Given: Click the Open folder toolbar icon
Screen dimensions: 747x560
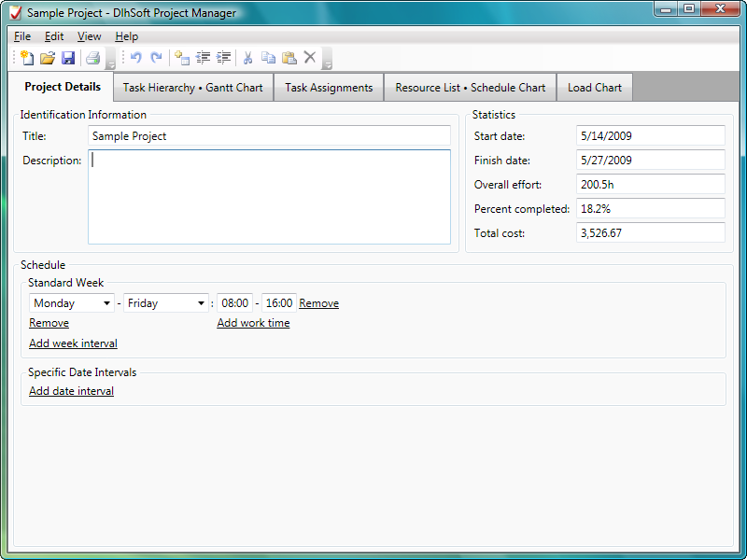Looking at the screenshot, I should (x=48, y=58).
